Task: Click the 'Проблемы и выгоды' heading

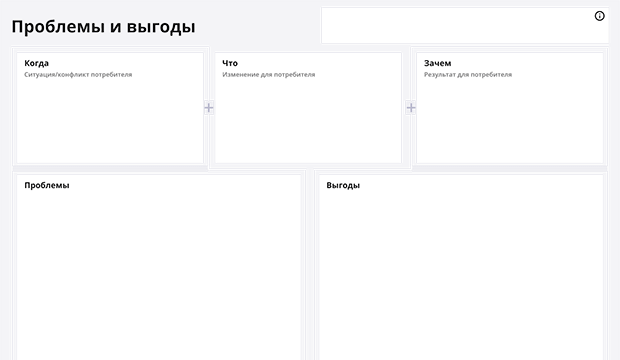Action: tap(104, 27)
